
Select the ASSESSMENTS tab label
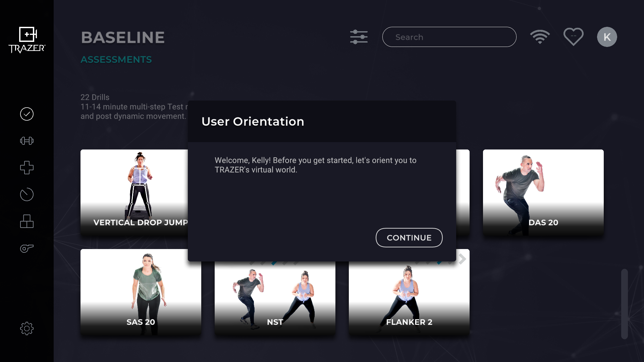[x=116, y=59]
